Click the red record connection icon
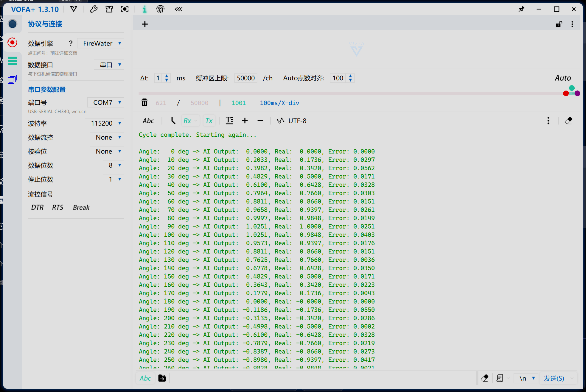 tap(12, 43)
